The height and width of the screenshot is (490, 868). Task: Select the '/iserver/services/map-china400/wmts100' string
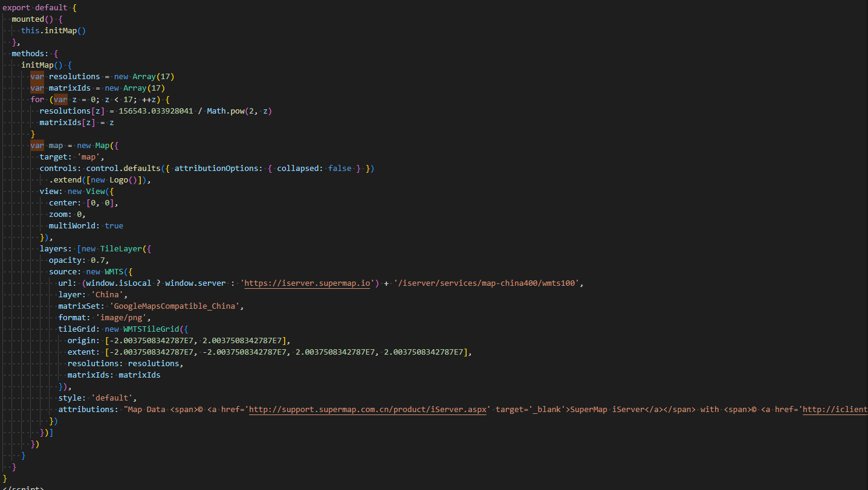(488, 283)
